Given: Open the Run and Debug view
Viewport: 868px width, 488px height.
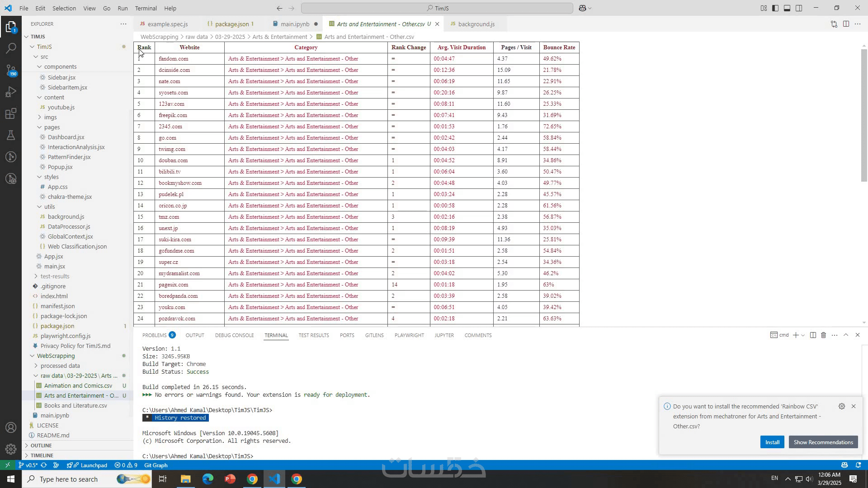Looking at the screenshot, I should click(11, 92).
